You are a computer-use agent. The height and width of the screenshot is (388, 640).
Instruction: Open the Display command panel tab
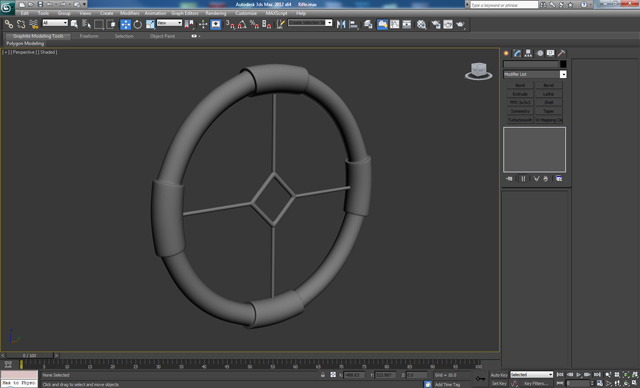pyautogui.click(x=551, y=53)
